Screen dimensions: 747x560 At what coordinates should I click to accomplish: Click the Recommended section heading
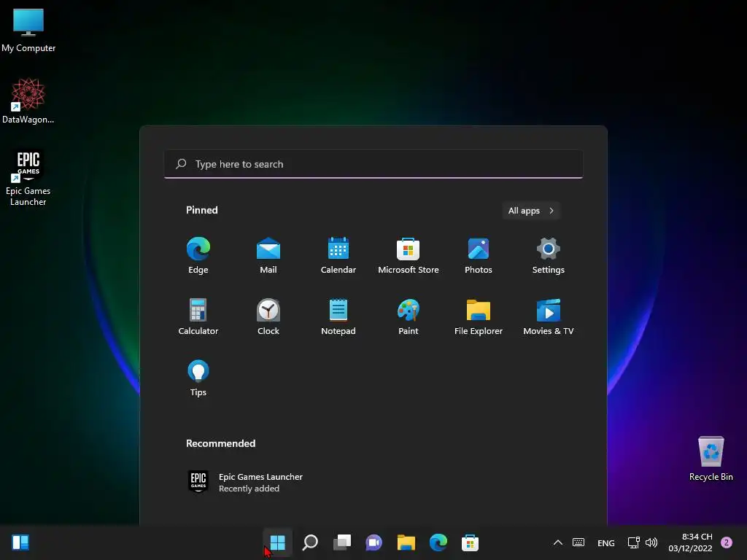[x=220, y=443]
